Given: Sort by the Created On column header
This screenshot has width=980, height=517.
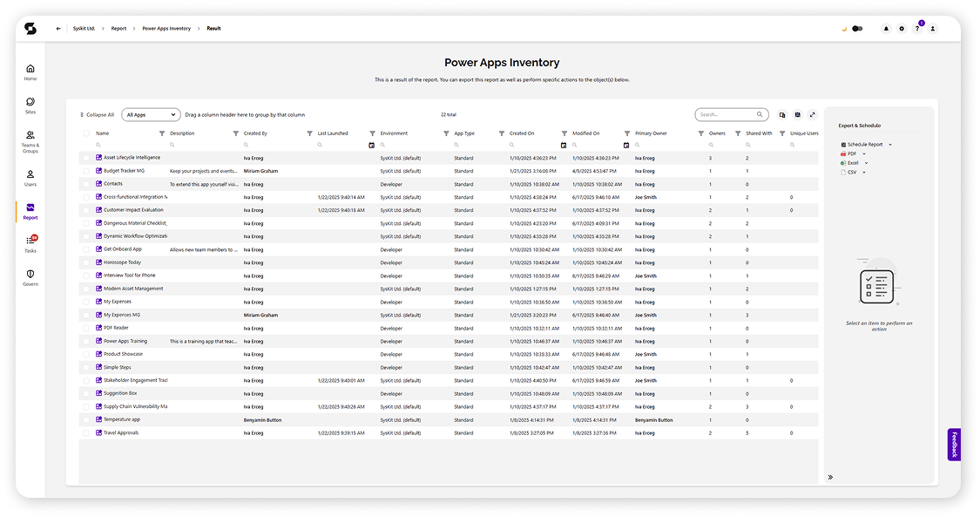Looking at the screenshot, I should click(x=522, y=133).
